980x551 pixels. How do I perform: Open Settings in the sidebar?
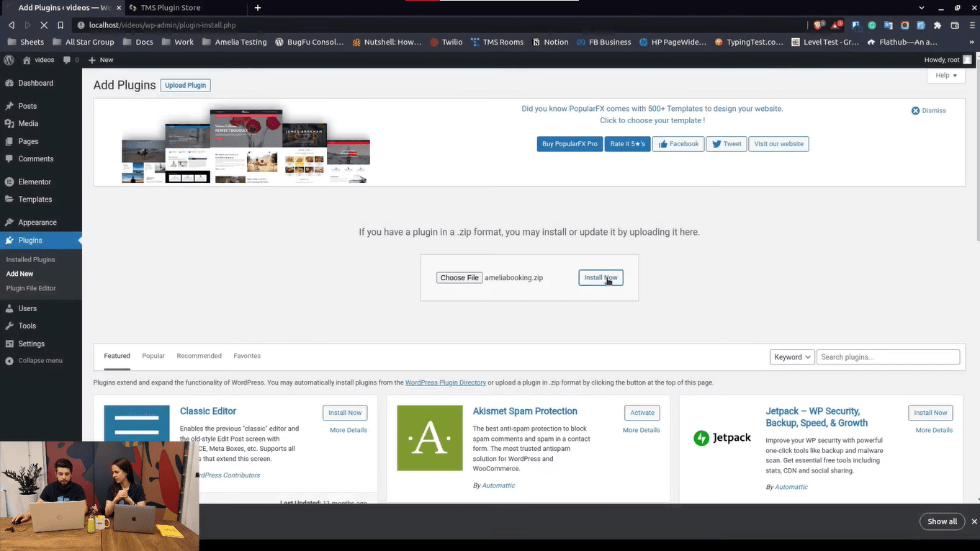coord(31,344)
